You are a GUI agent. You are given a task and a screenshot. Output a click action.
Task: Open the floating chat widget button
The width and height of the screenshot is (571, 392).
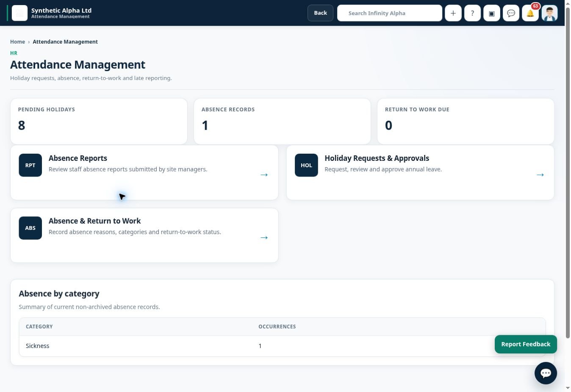click(x=546, y=373)
